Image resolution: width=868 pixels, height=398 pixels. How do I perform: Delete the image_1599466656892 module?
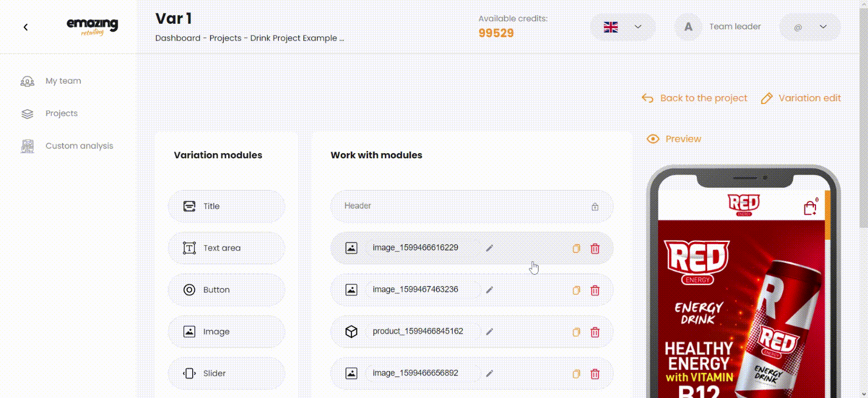click(595, 374)
